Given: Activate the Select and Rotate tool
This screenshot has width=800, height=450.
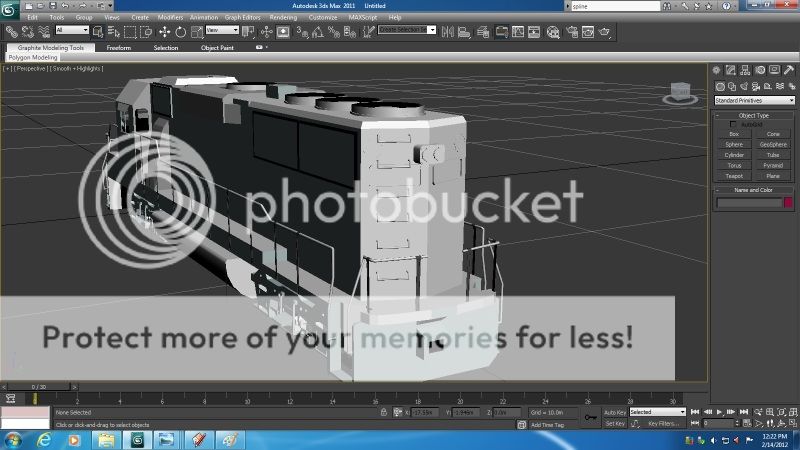Looking at the screenshot, I should [180, 31].
